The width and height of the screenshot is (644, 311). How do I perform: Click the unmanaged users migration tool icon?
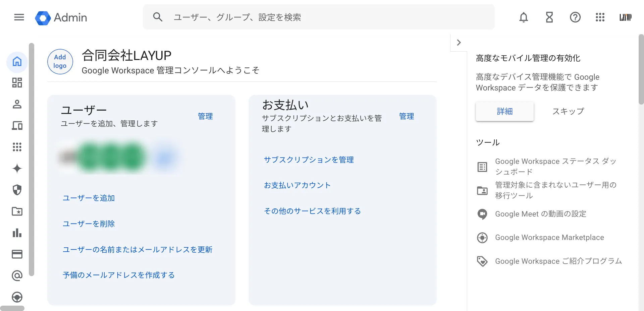pyautogui.click(x=482, y=190)
